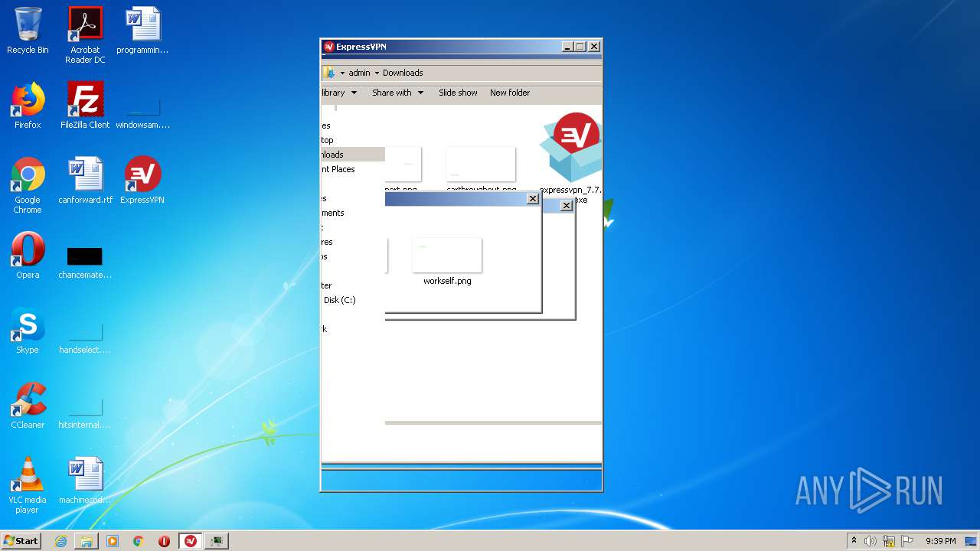Open the CCleaner desktop shortcut
The image size is (980, 551).
[28, 406]
